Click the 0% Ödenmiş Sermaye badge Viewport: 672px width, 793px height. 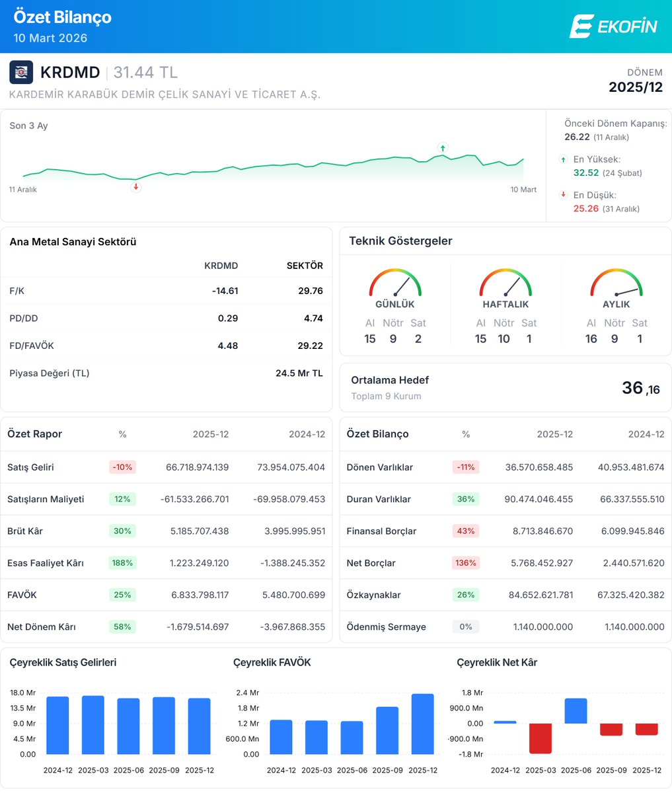pyautogui.click(x=466, y=626)
